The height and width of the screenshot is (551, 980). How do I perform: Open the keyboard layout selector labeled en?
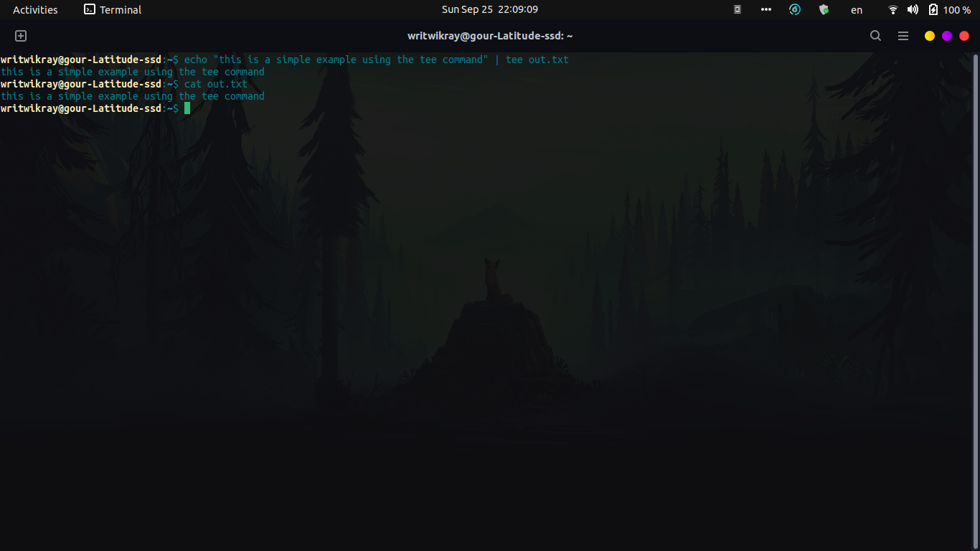pos(856,9)
